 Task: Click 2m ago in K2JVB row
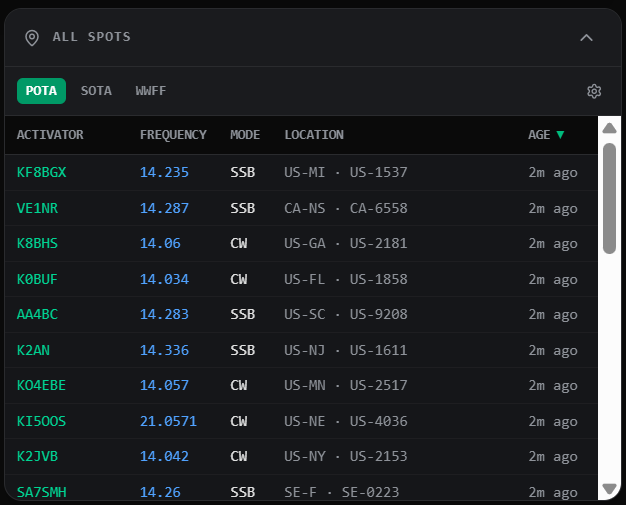(553, 456)
